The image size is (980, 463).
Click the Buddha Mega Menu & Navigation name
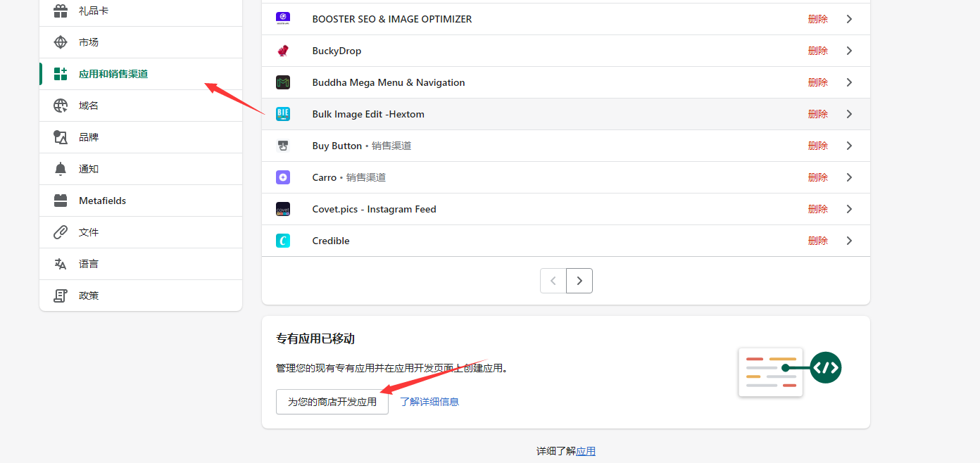(389, 82)
